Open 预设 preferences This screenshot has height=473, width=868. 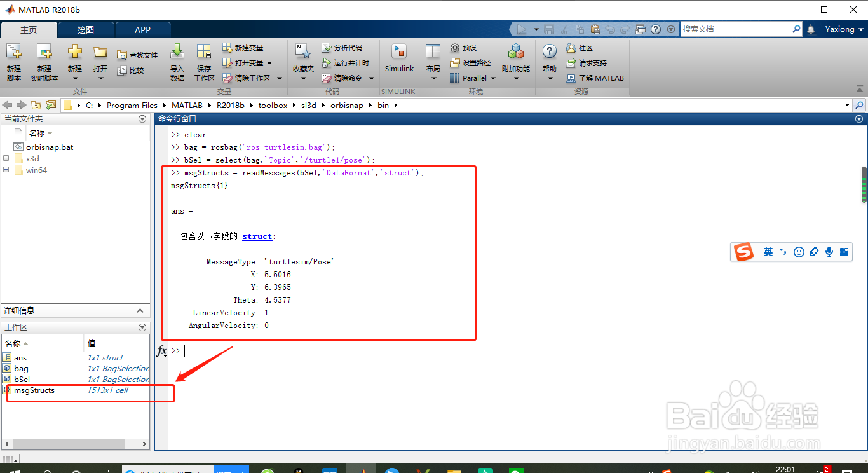[463, 48]
